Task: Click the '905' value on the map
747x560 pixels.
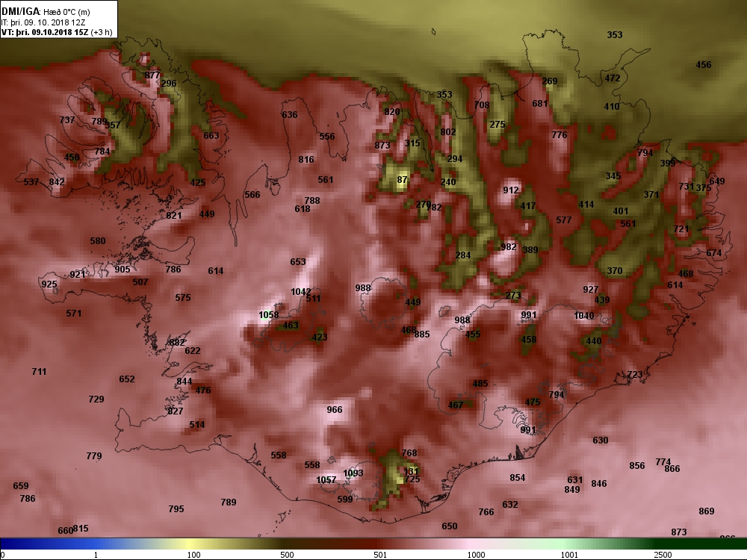Action: pos(122,270)
